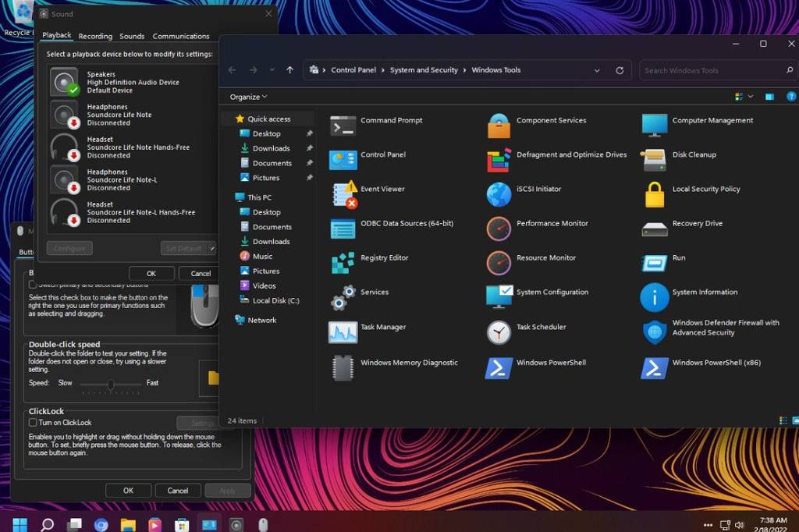Viewport: 799px width, 532px height.
Task: Launch the Event Viewer icon
Action: click(343, 194)
